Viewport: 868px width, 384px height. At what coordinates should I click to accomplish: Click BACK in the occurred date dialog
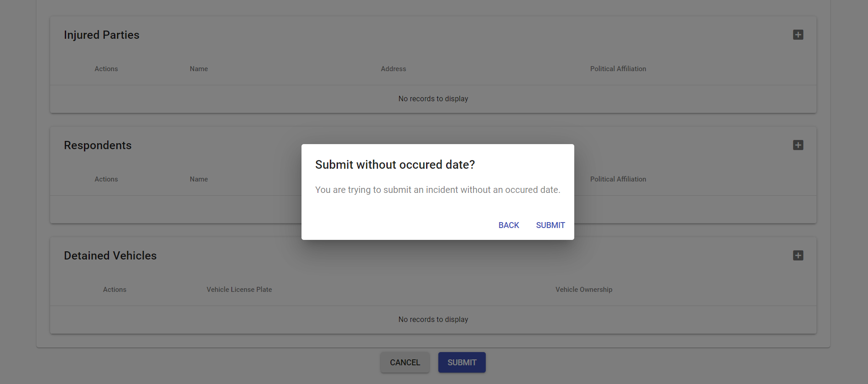pyautogui.click(x=508, y=225)
